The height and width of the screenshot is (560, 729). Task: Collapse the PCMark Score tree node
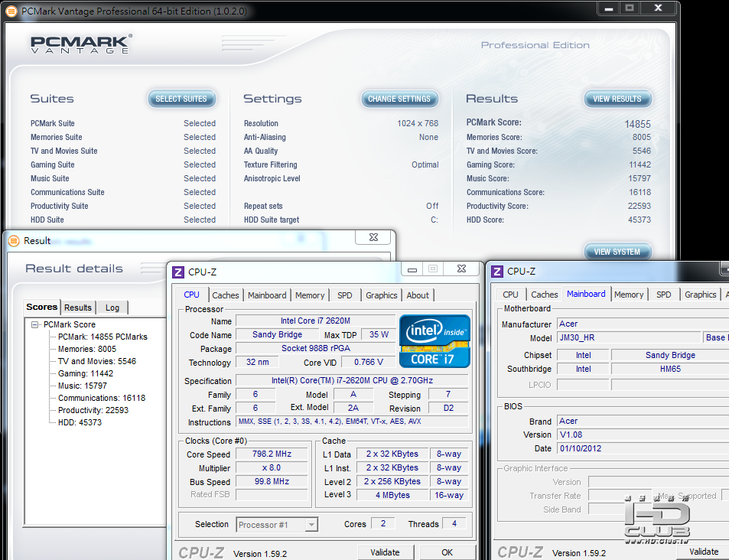35,324
